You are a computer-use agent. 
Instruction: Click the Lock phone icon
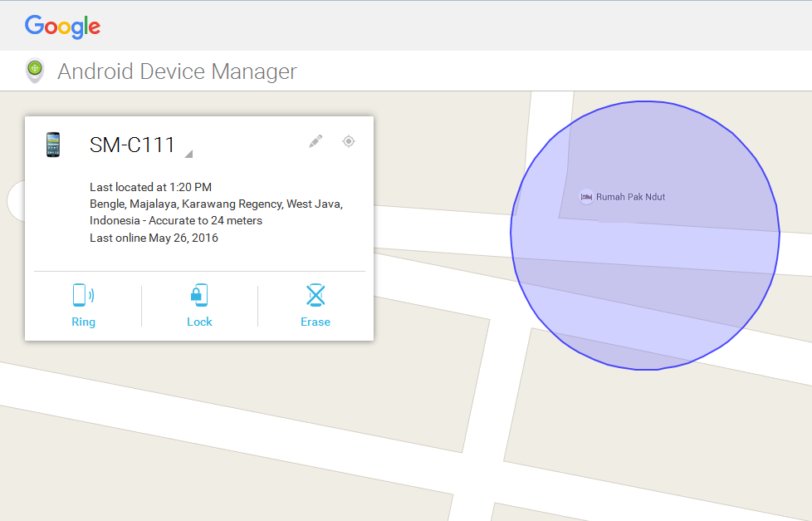pos(199,295)
